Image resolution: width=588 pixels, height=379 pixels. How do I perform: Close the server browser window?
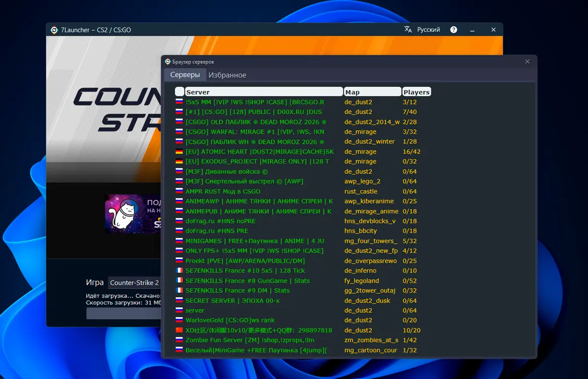click(x=527, y=62)
